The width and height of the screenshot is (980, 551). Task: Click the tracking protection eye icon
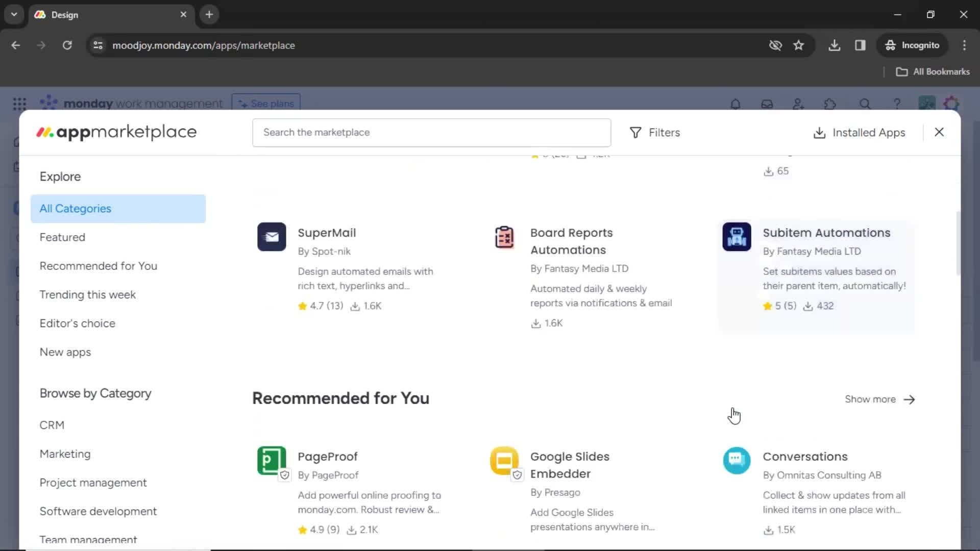(x=775, y=45)
